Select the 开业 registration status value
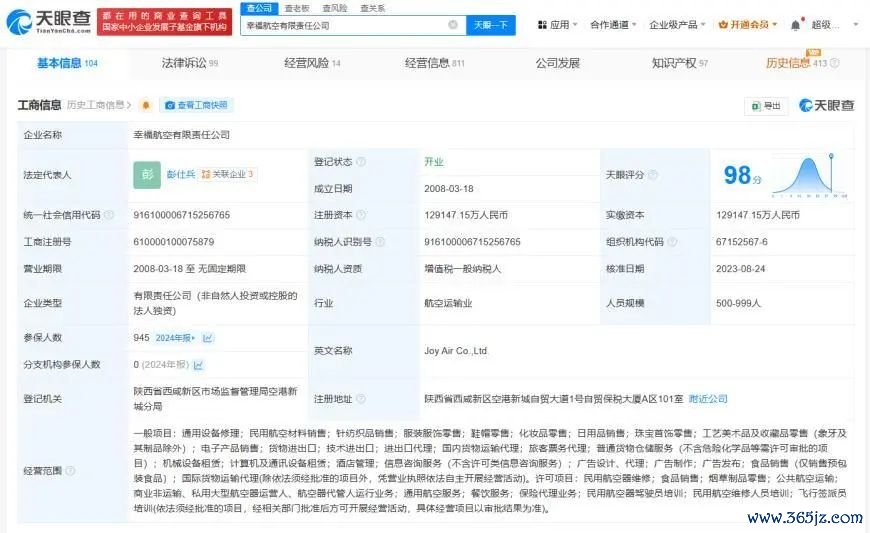Image resolution: width=870 pixels, height=533 pixels. point(434,162)
